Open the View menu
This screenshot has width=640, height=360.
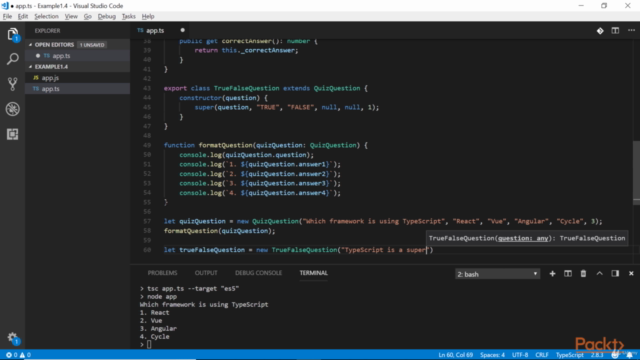tap(71, 16)
